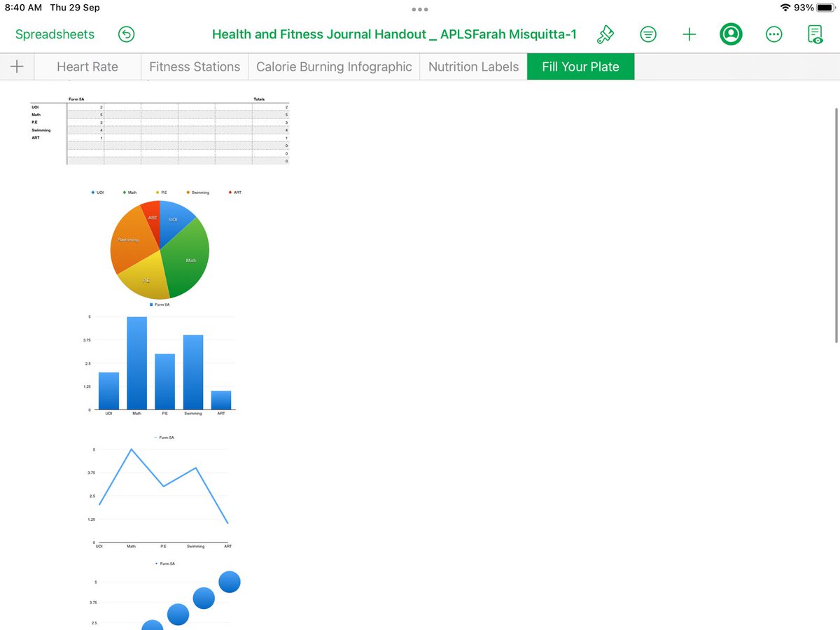This screenshot has width=840, height=630.
Task: Tap the Undo arrow icon
Action: (127, 34)
